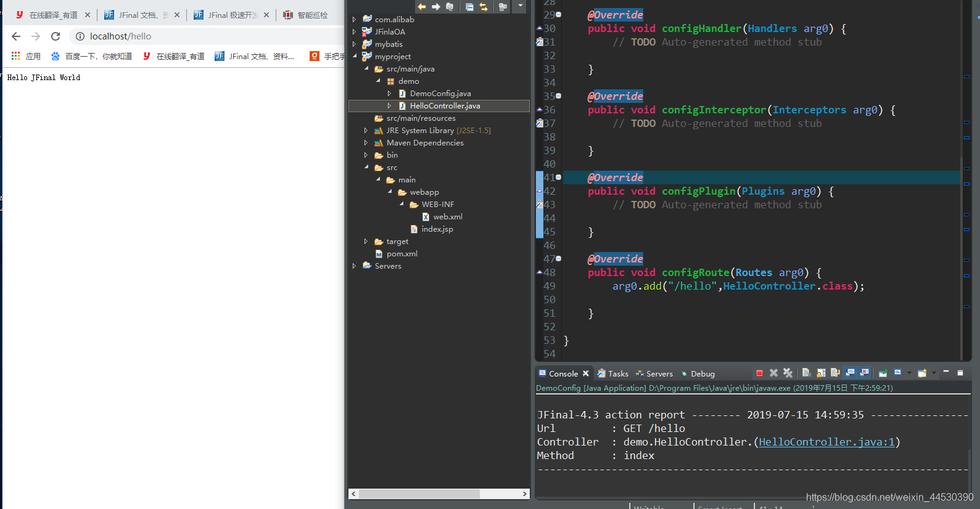
Task: Open the Package Explorer View Menu dropdown
Action: click(x=521, y=6)
